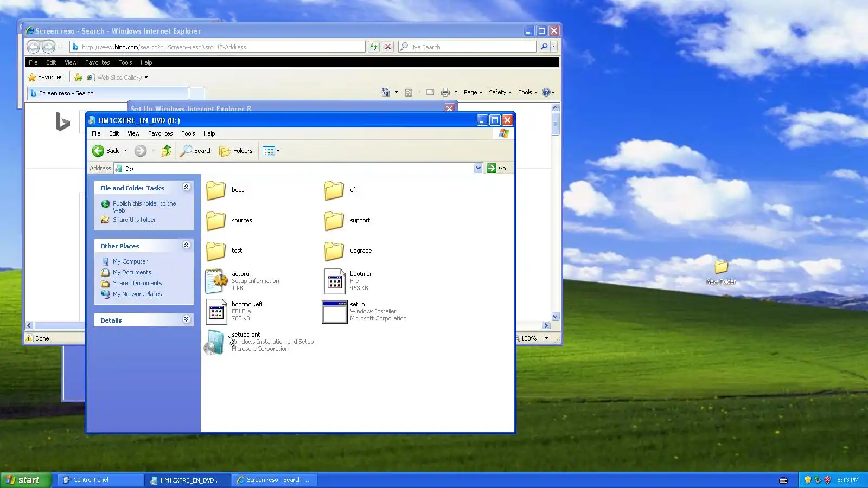Collapse the File and Folder Tasks panel
Viewport: 868px width, 488px height.
click(186, 187)
